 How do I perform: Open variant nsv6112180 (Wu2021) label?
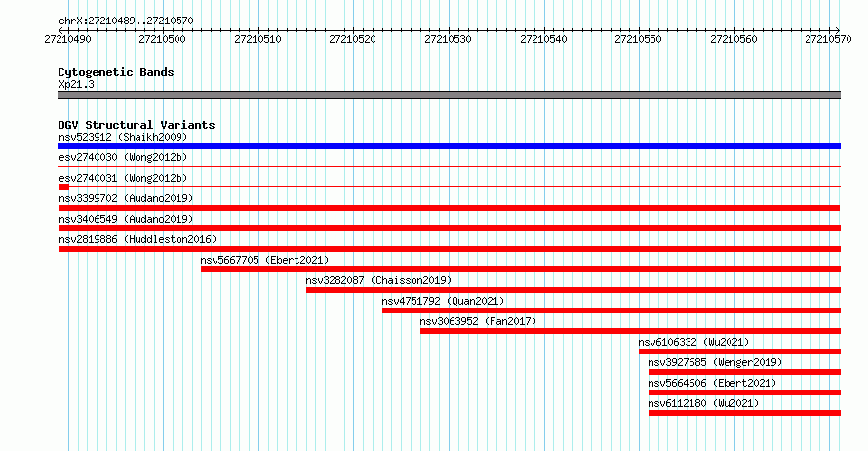point(703,403)
